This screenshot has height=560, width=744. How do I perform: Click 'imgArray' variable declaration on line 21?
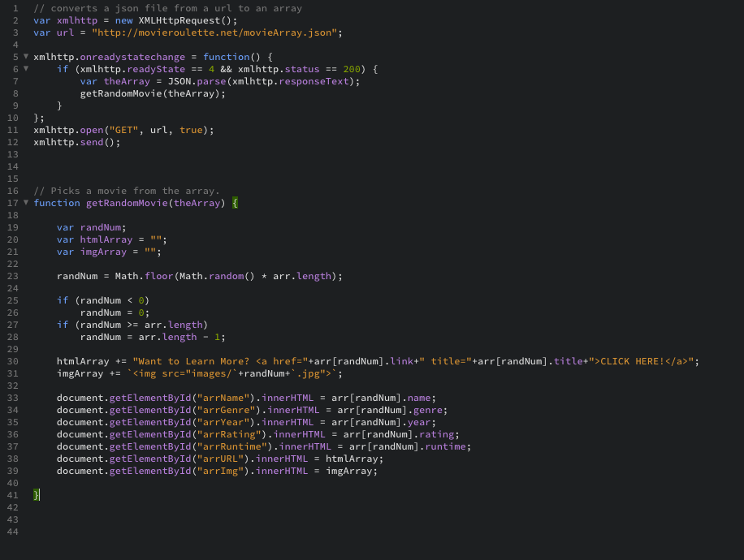pos(103,252)
